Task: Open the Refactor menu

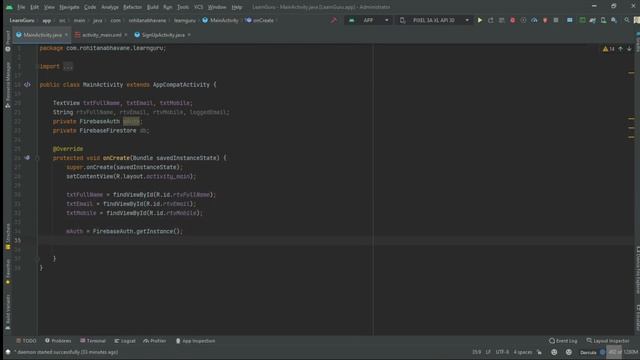Action: coord(132,7)
